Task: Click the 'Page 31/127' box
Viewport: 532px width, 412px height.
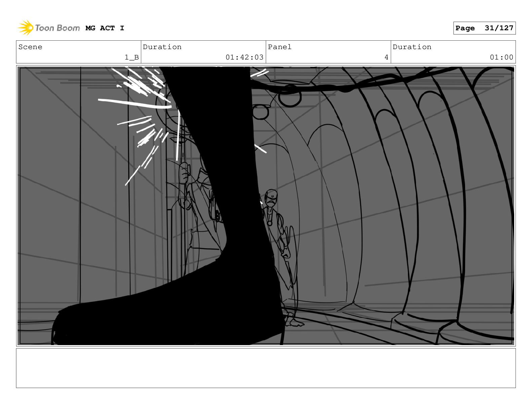Action: (x=484, y=28)
